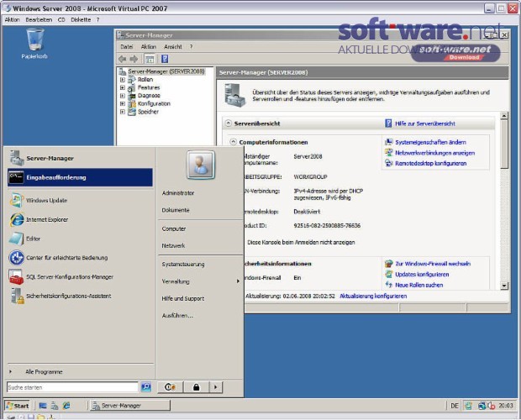Click Neue Rollen suchen link
The width and height of the screenshot is (521, 420).
[x=419, y=285]
